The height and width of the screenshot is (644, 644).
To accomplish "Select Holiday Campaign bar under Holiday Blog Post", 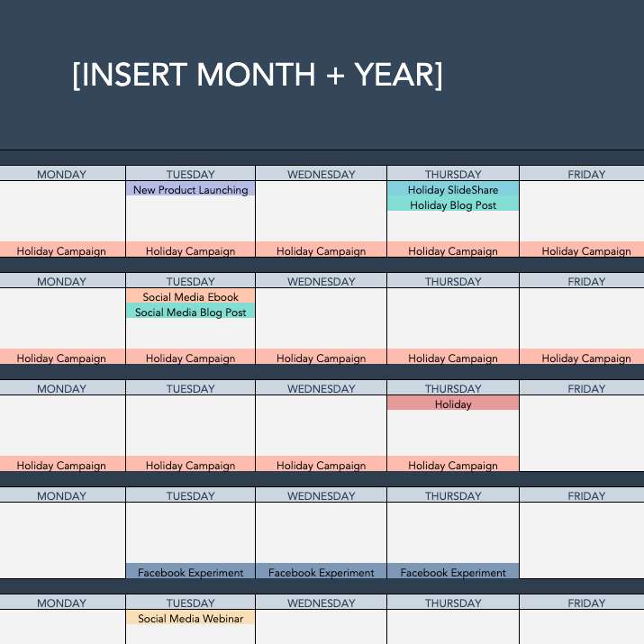I will pos(453,251).
